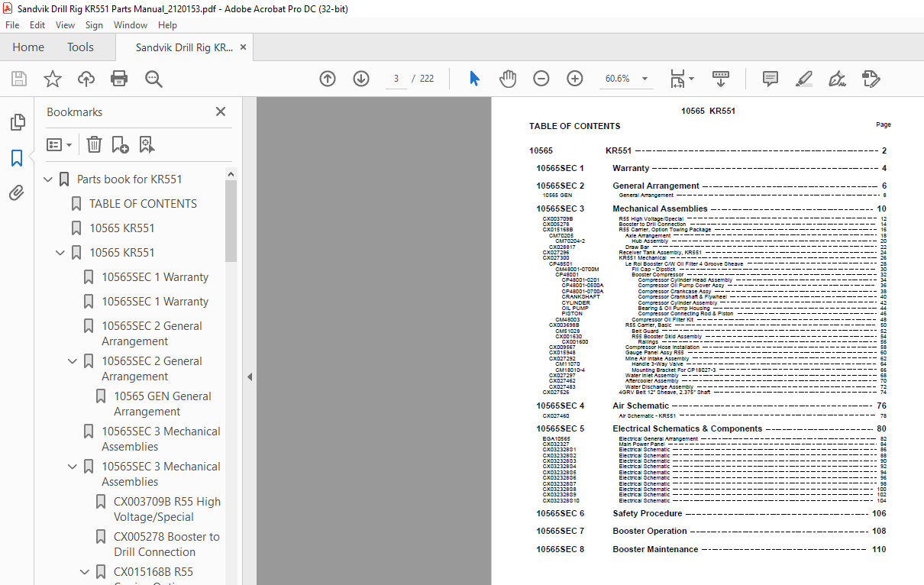Print the document
The width and height of the screenshot is (924, 585).
119,79
